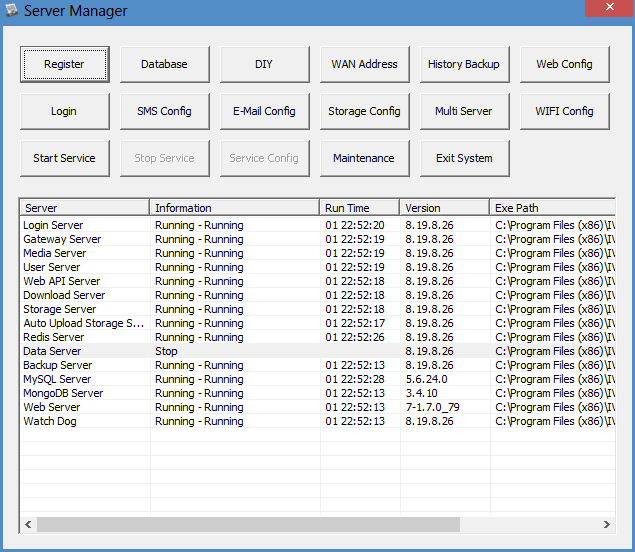This screenshot has width=635, height=552.
Task: Select the Web Server row
Action: coord(318,407)
